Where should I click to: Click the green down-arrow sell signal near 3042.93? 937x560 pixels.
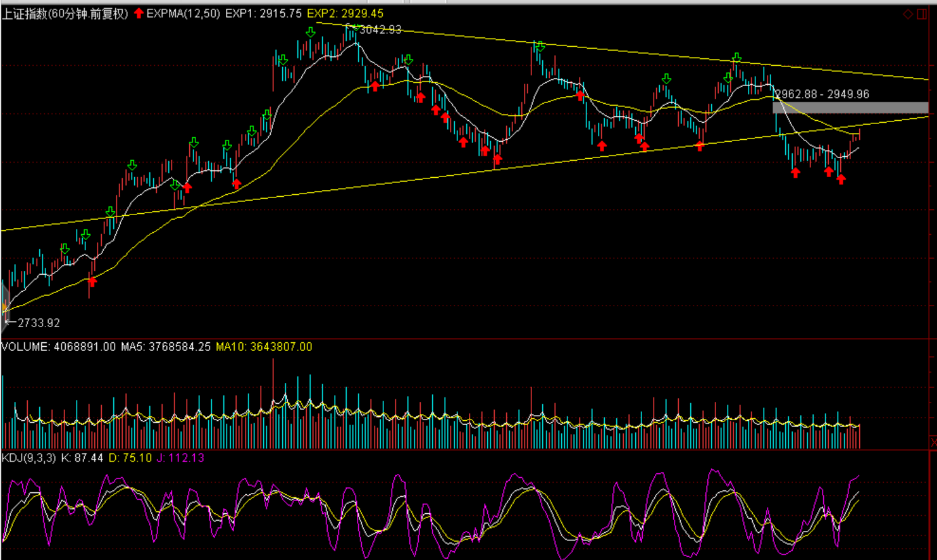[x=356, y=28]
